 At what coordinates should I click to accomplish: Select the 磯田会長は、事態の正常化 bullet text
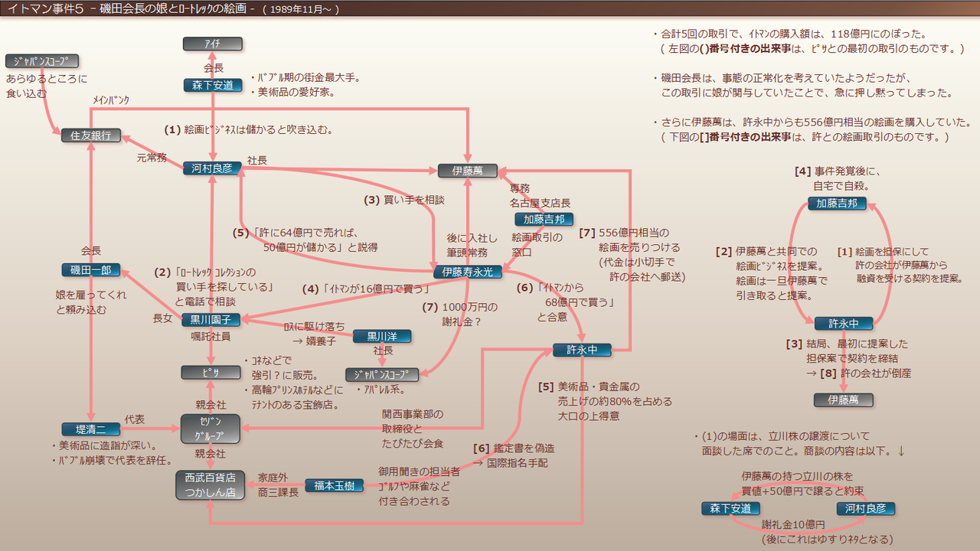pyautogui.click(x=802, y=85)
